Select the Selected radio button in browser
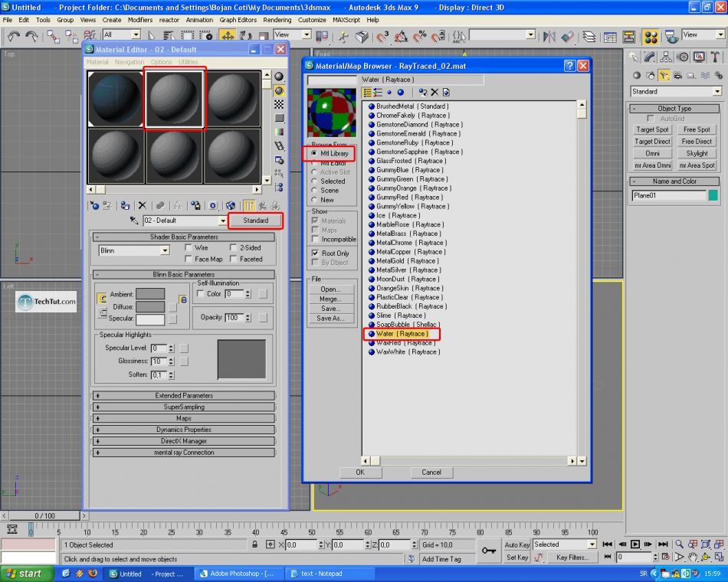The height and width of the screenshot is (582, 728). coord(314,181)
